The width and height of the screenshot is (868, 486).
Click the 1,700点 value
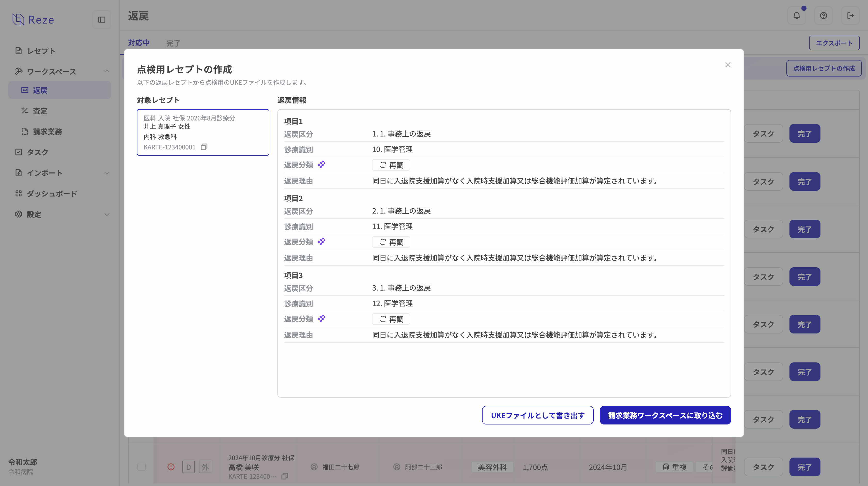[x=535, y=467]
